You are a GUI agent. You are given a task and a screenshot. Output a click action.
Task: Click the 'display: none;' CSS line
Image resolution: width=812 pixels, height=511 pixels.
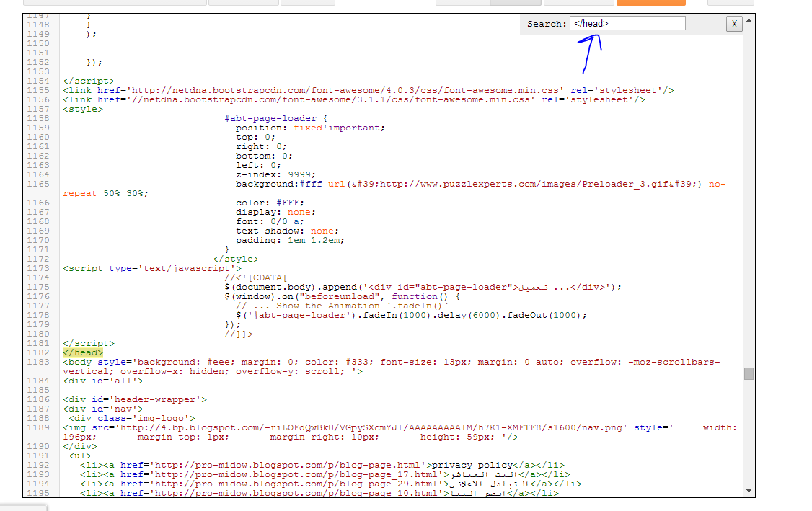pyautogui.click(x=275, y=213)
